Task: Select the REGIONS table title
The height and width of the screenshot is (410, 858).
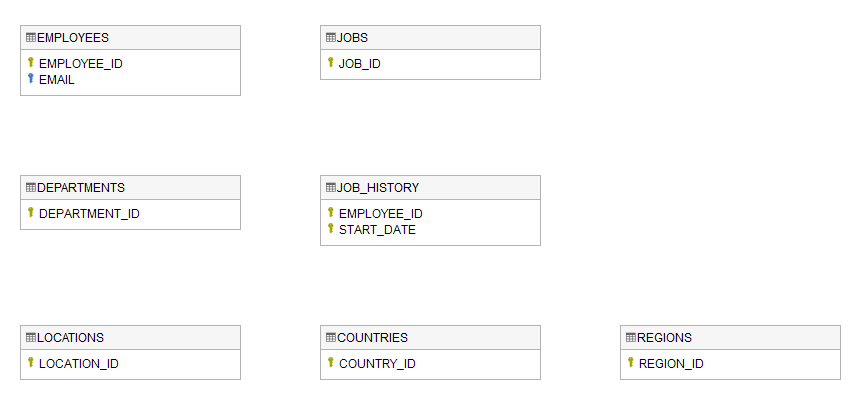Action: (x=664, y=338)
